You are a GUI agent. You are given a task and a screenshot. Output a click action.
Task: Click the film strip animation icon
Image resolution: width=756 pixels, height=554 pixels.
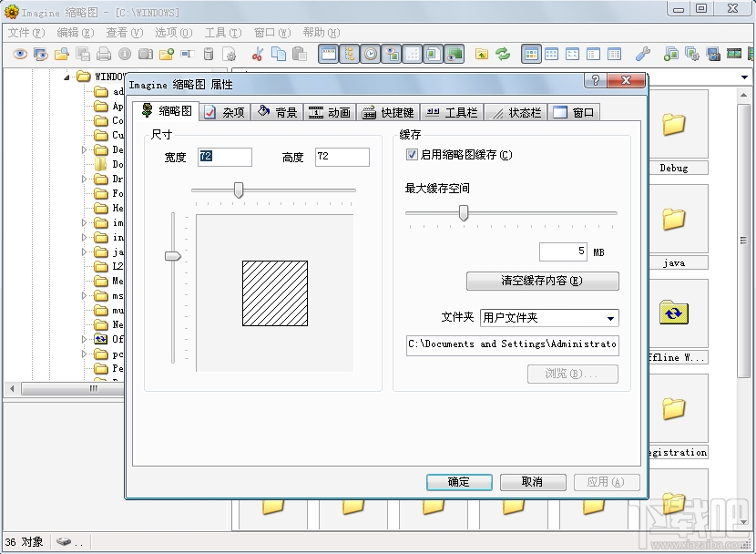tap(734, 54)
